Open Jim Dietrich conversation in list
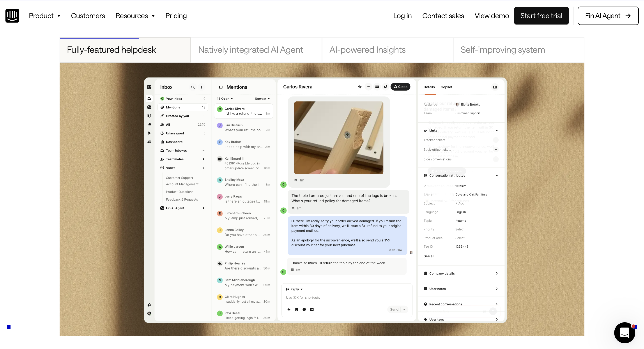 (x=244, y=127)
